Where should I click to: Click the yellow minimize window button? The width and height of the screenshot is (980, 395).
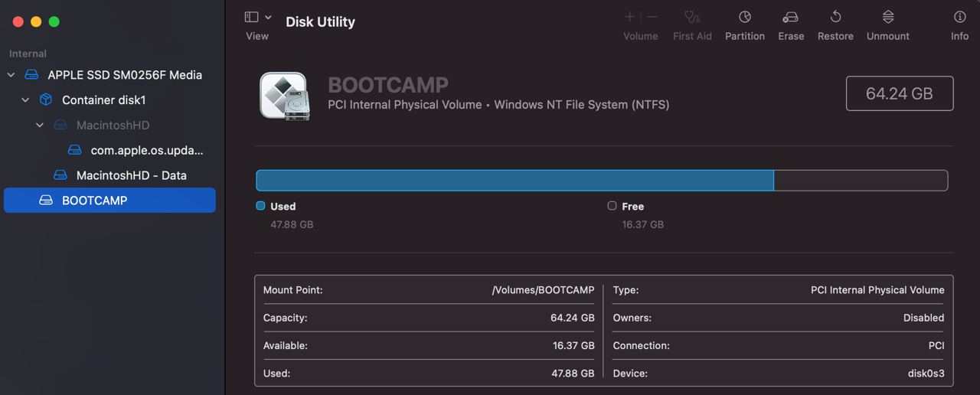point(36,21)
